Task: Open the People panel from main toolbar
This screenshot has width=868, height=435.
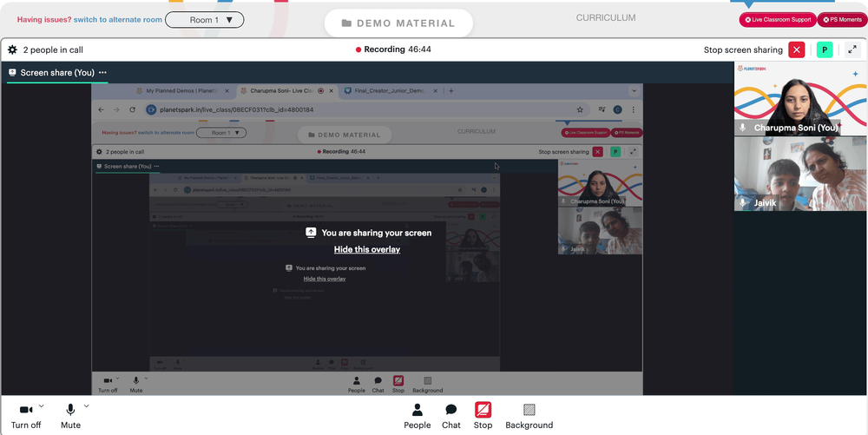Action: tap(418, 416)
